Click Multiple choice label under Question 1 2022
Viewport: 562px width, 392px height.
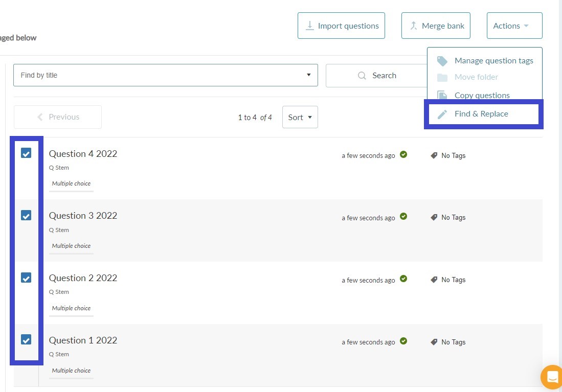click(71, 371)
